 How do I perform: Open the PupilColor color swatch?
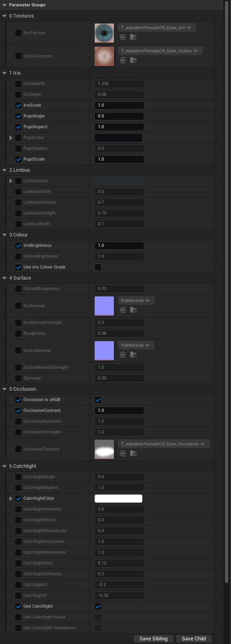coord(118,138)
